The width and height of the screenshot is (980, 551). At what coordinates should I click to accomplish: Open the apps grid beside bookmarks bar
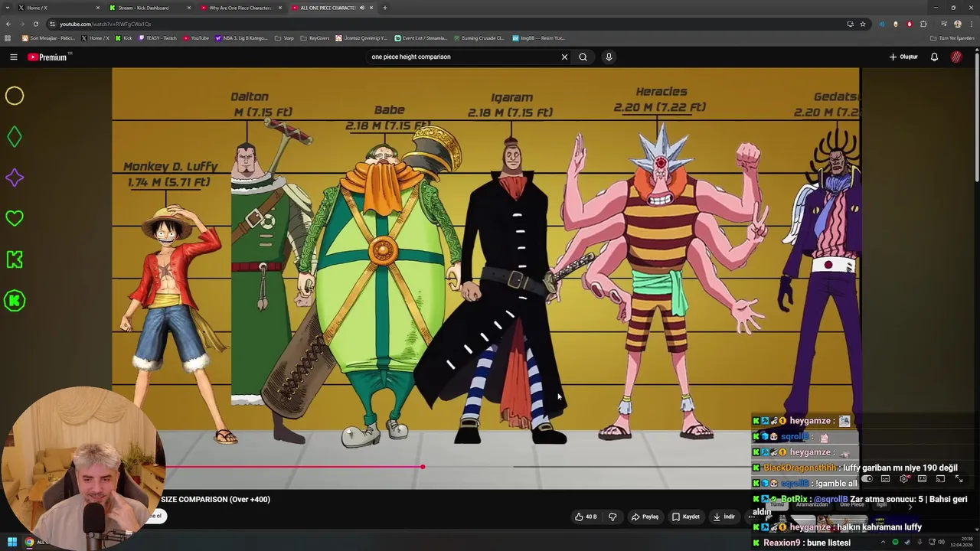(x=8, y=37)
